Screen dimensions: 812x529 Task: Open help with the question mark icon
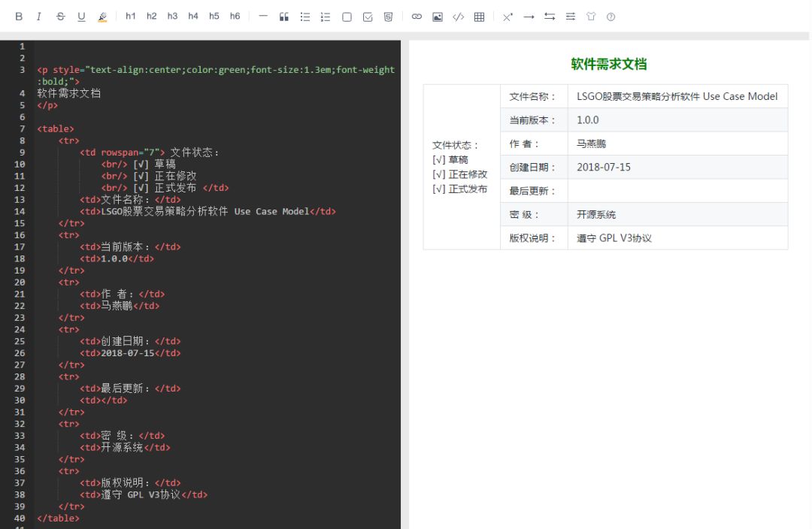click(611, 16)
